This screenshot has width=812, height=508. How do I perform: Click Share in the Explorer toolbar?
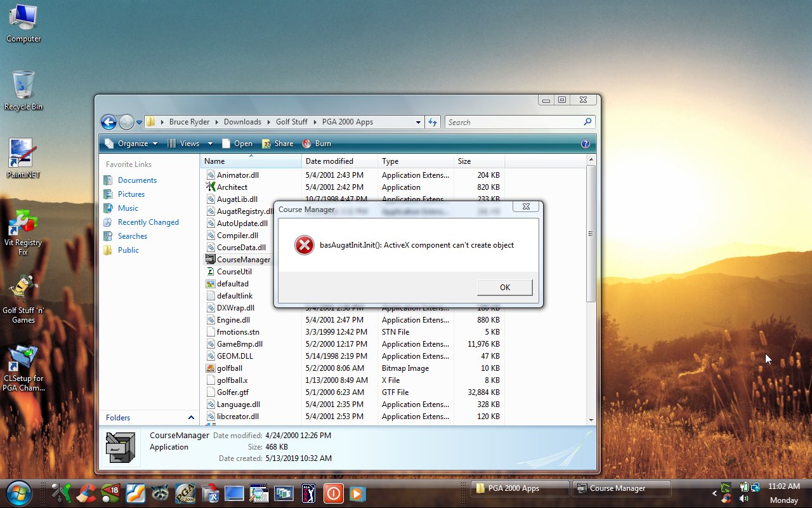(277, 144)
